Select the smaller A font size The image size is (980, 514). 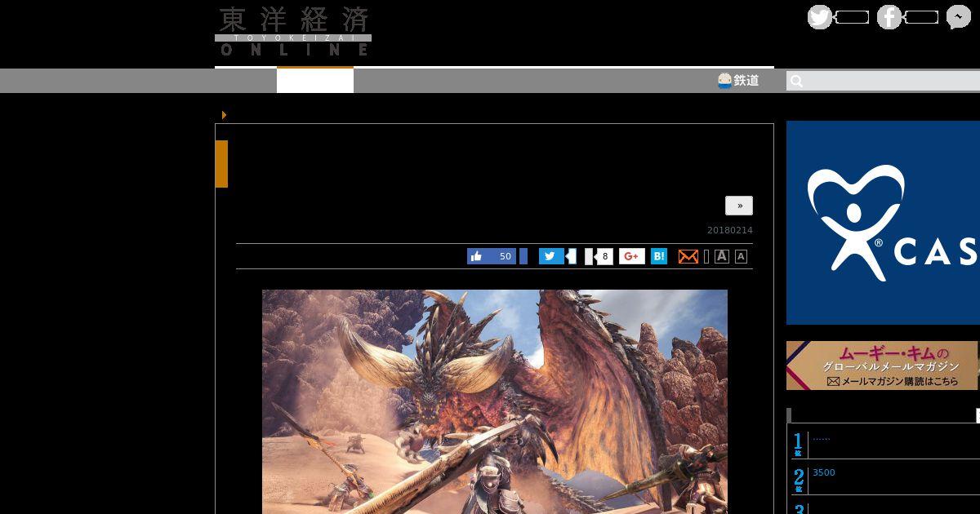pos(741,256)
